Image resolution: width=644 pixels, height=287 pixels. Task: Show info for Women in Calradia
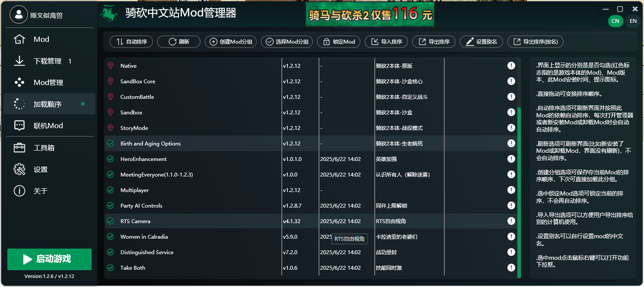[x=511, y=237]
